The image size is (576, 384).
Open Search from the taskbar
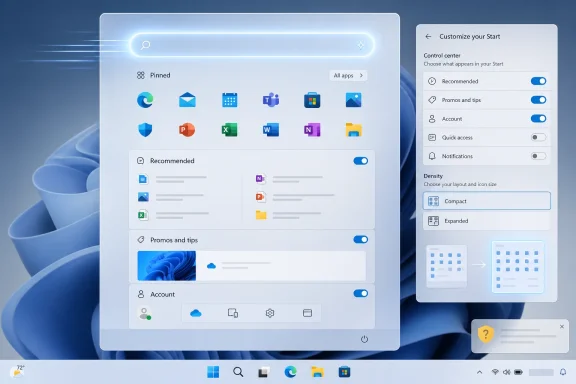238,372
